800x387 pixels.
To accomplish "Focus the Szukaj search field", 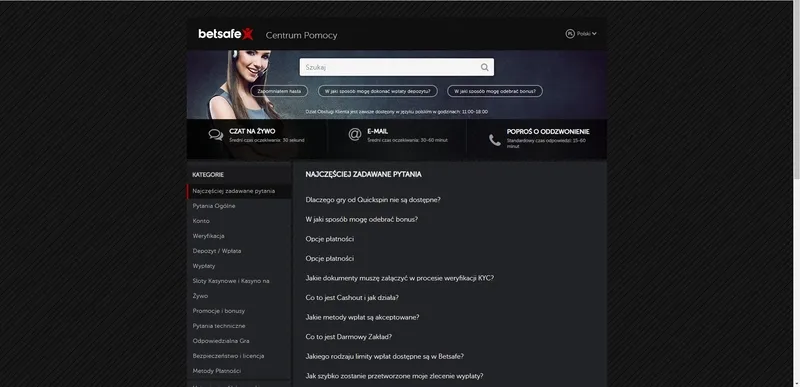I will 396,67.
